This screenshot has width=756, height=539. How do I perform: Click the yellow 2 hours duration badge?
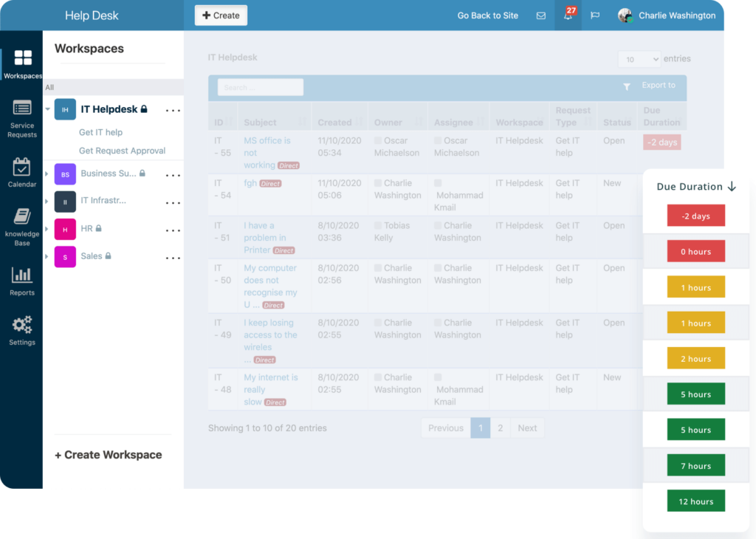(x=695, y=359)
